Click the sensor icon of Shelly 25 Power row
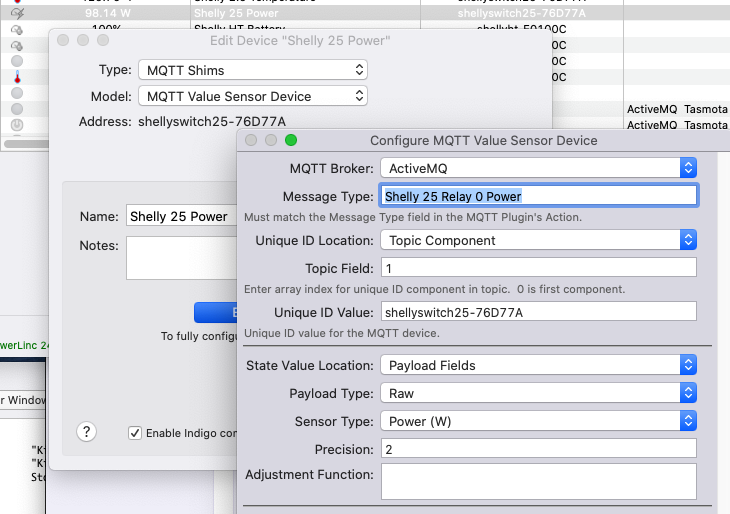730x514 pixels. pyautogui.click(x=17, y=13)
